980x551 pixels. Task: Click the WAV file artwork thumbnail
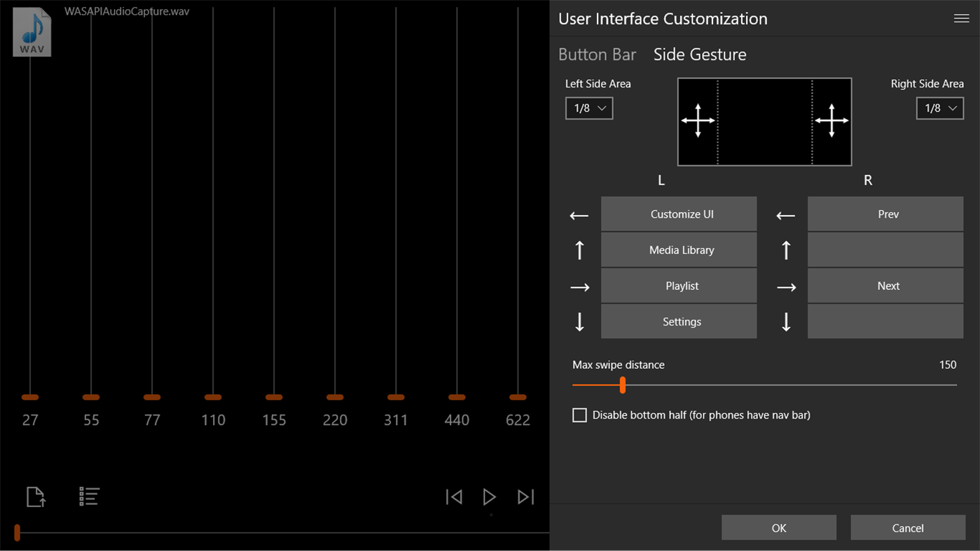[32, 32]
